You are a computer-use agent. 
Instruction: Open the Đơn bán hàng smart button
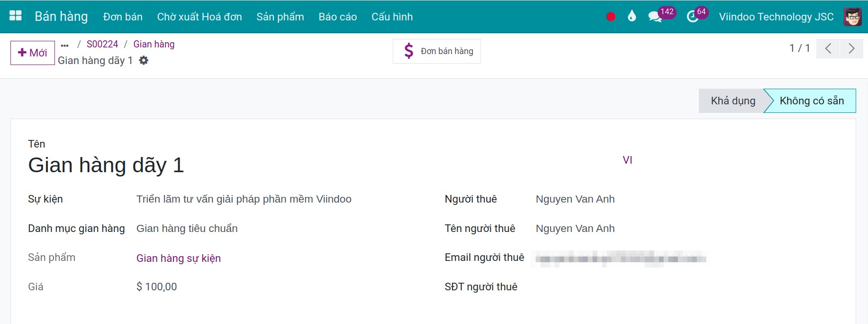[437, 51]
